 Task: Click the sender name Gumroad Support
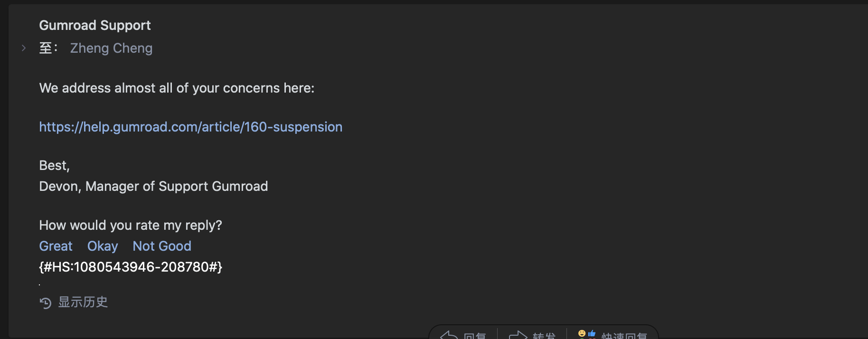(x=95, y=25)
